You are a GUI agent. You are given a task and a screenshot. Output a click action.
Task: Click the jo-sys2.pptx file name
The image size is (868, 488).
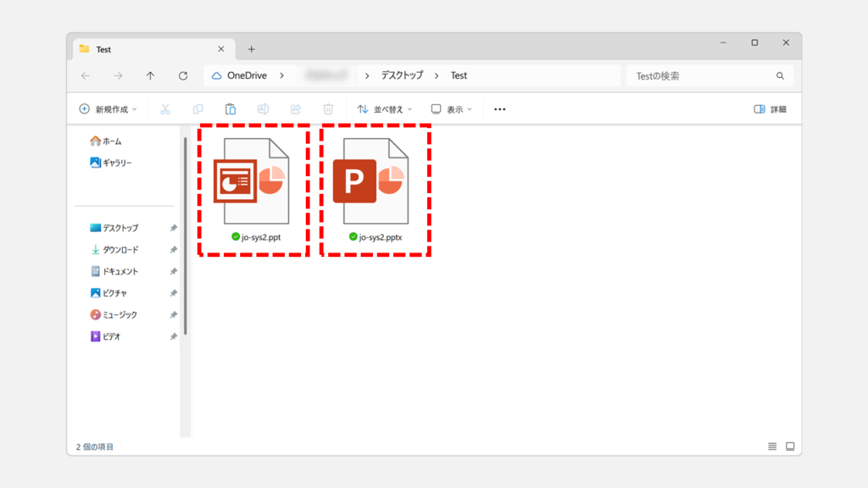381,237
